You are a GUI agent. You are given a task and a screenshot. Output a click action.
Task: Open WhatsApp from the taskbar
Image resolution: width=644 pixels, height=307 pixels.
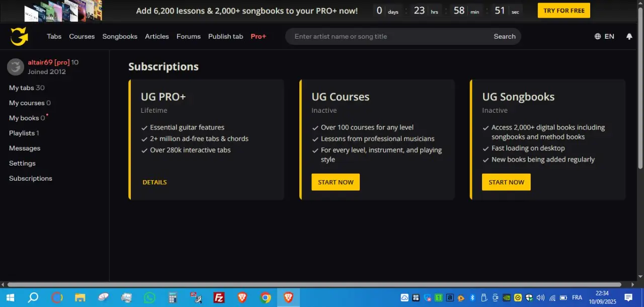click(x=149, y=297)
